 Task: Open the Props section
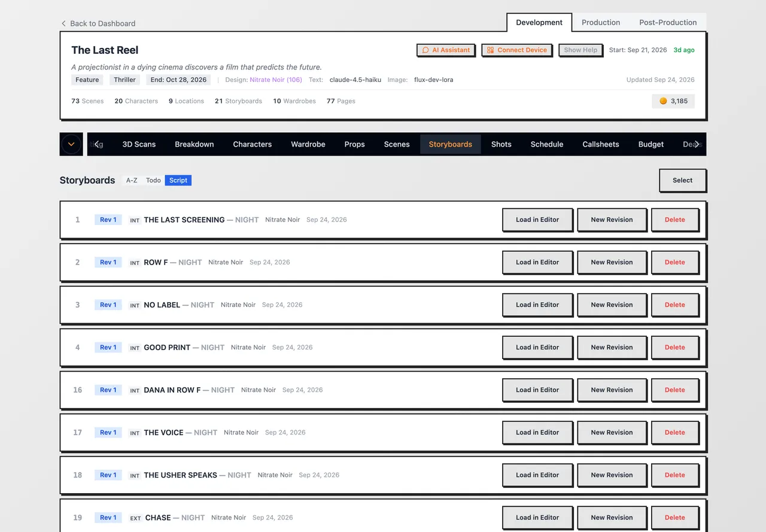click(x=354, y=144)
